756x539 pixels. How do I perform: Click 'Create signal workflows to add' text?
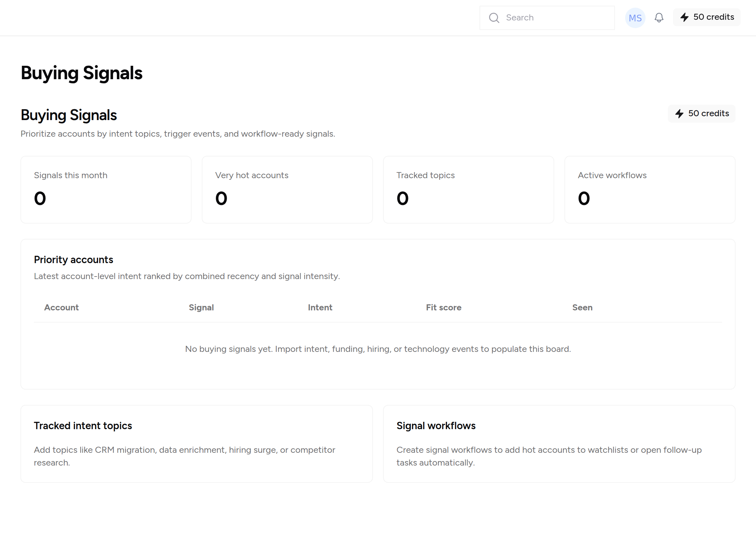[x=549, y=456]
